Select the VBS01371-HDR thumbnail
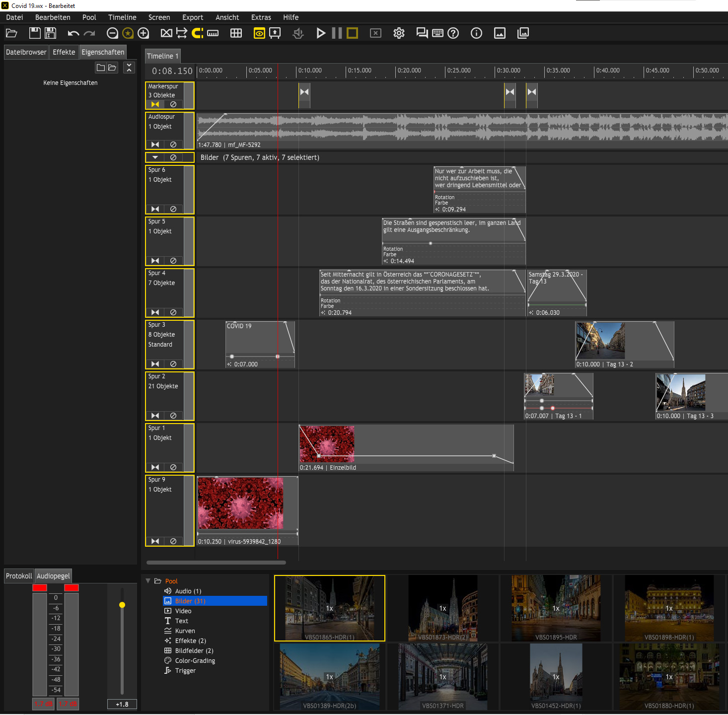 pos(443,677)
